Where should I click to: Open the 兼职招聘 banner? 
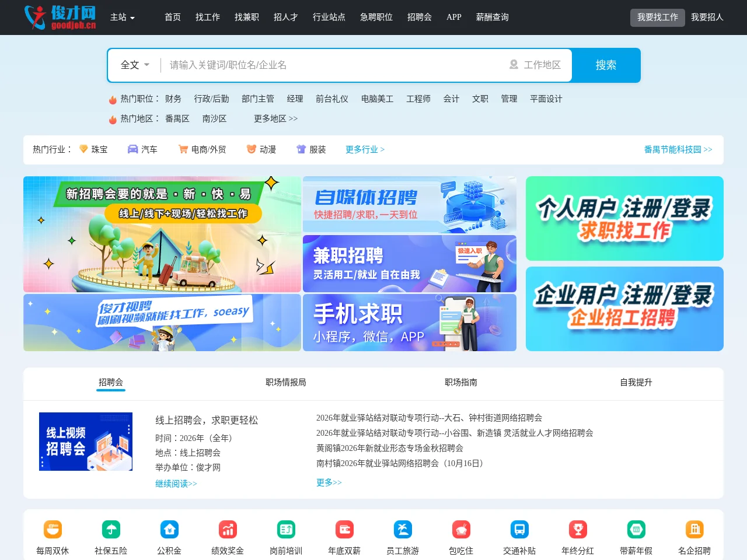click(410, 264)
